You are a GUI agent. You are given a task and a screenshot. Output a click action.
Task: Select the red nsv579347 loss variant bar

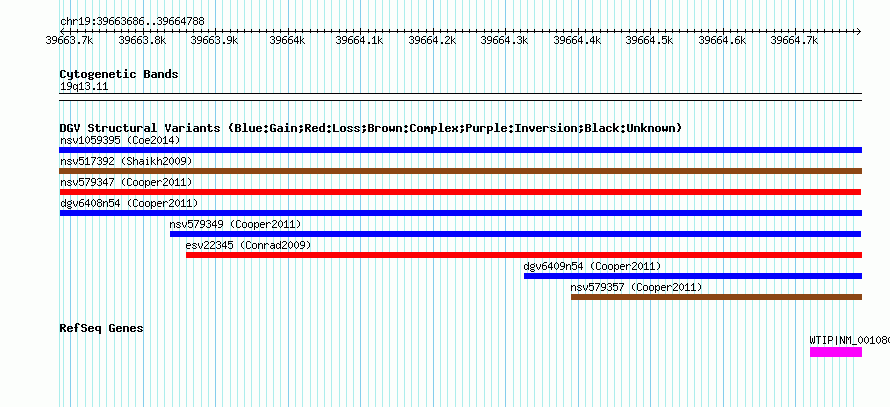click(460, 192)
